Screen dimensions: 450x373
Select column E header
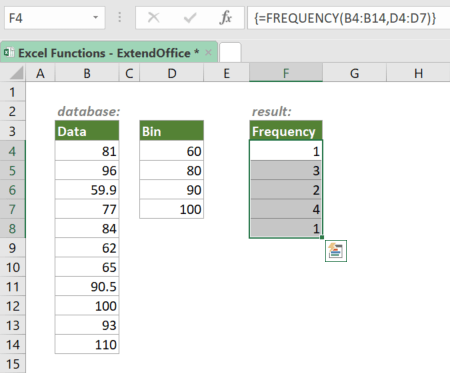pos(227,73)
